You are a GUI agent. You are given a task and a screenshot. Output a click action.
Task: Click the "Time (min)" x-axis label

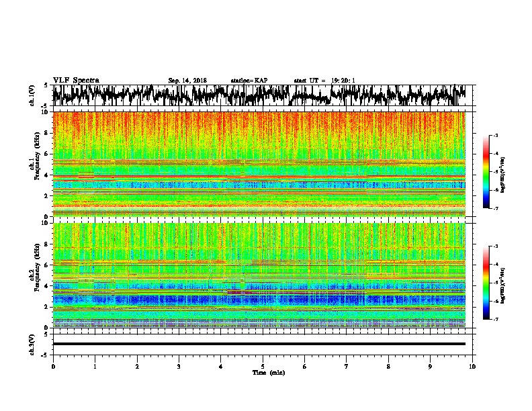[269, 373]
